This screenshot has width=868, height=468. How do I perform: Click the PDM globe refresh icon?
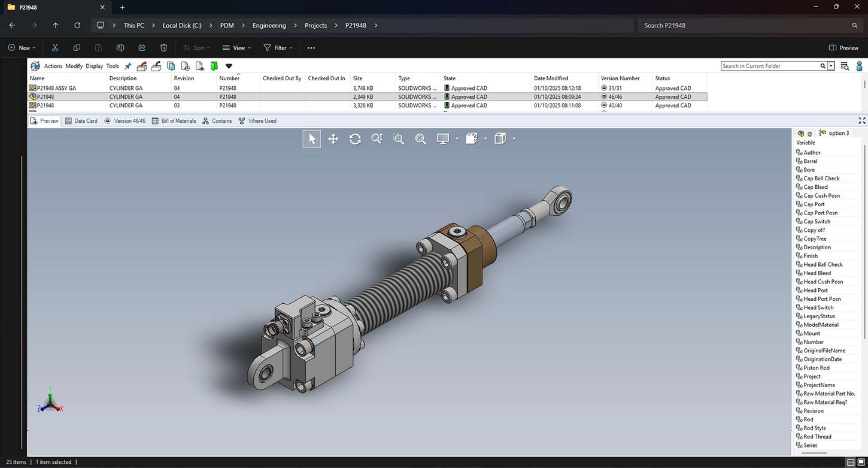35,66
